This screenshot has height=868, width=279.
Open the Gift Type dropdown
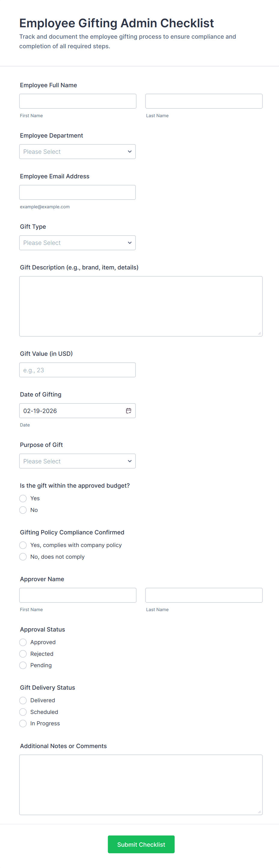point(77,242)
